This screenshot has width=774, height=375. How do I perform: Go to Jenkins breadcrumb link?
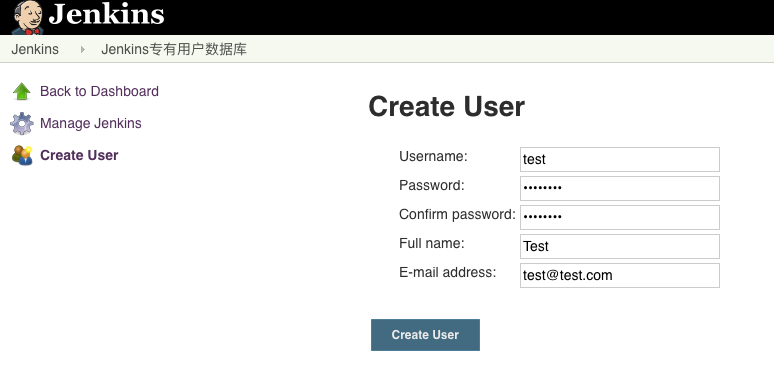pos(35,49)
